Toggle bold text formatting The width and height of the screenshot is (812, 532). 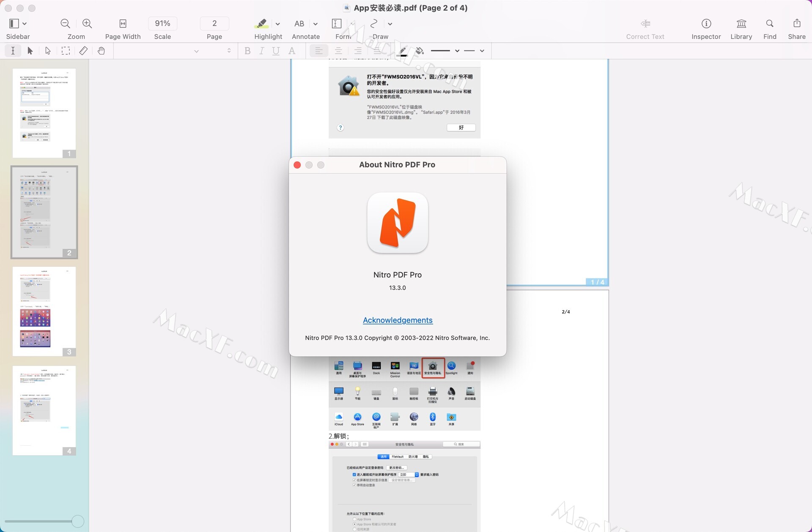(x=247, y=51)
